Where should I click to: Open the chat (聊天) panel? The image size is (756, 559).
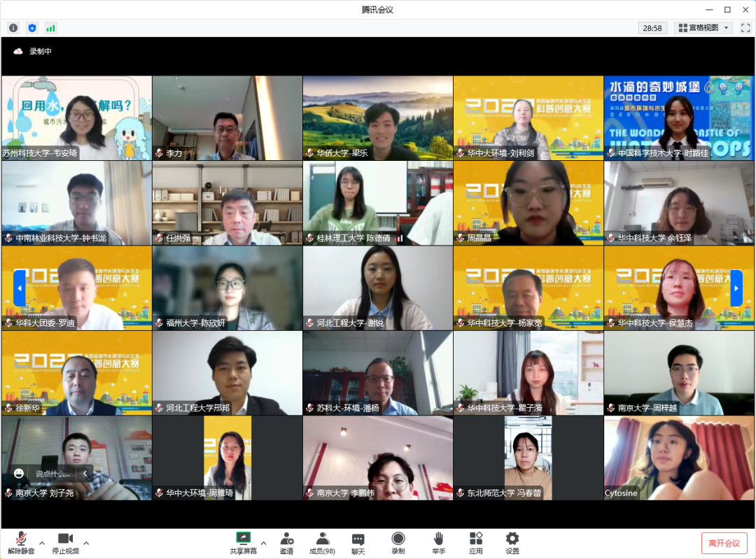[358, 542]
